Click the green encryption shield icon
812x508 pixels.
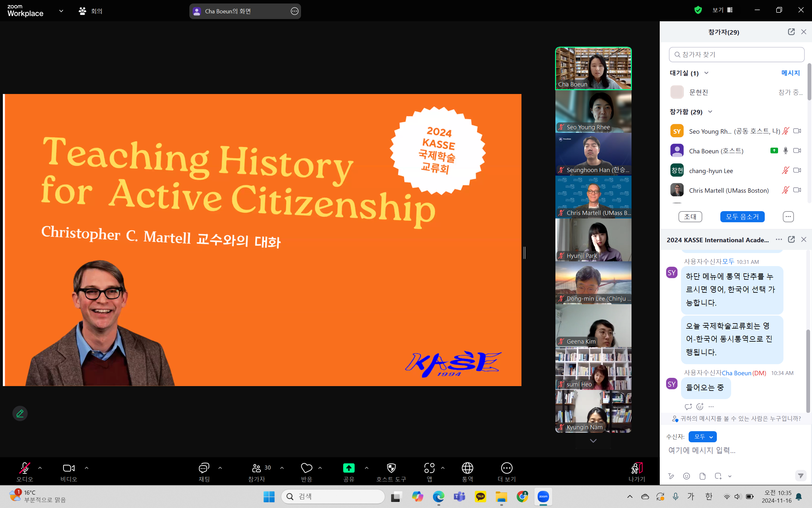pyautogui.click(x=698, y=10)
